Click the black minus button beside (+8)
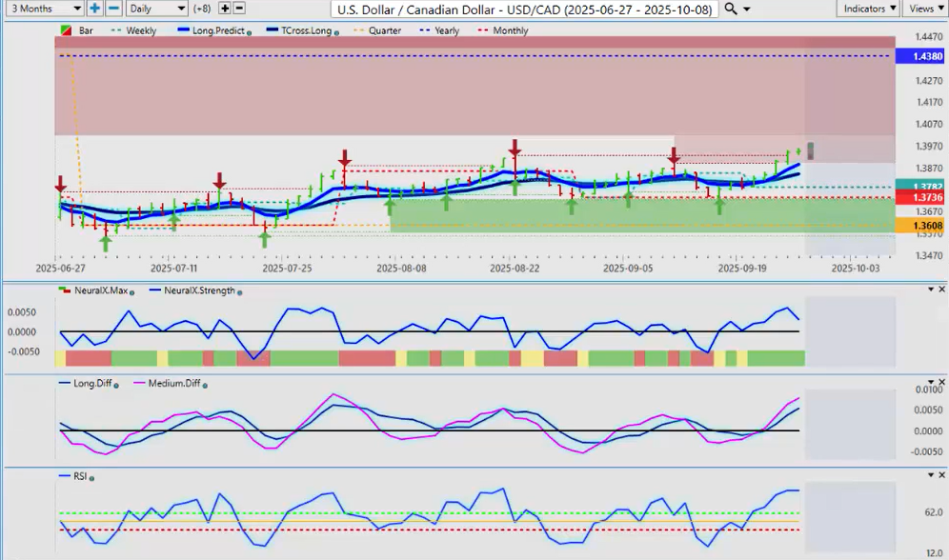This screenshot has width=949, height=560. pyautogui.click(x=239, y=9)
